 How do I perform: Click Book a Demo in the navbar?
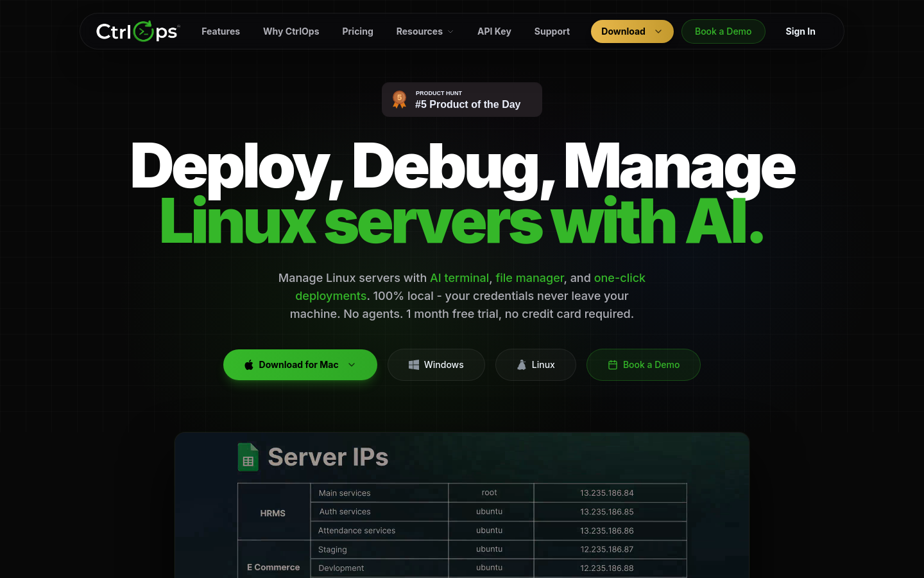pyautogui.click(x=723, y=31)
